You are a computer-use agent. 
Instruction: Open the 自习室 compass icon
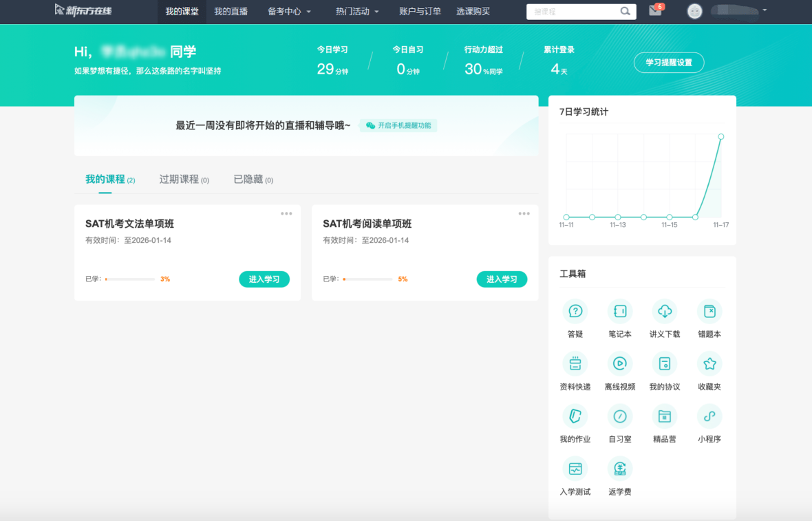(620, 416)
